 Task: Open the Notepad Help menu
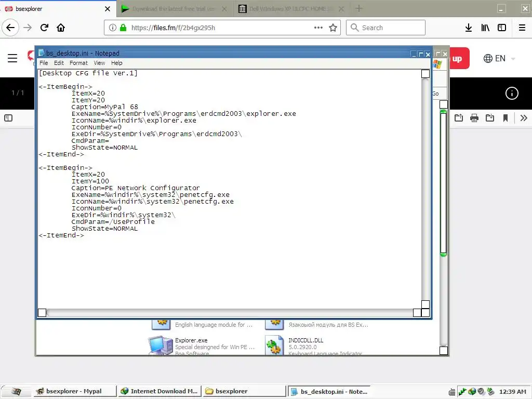pos(117,63)
